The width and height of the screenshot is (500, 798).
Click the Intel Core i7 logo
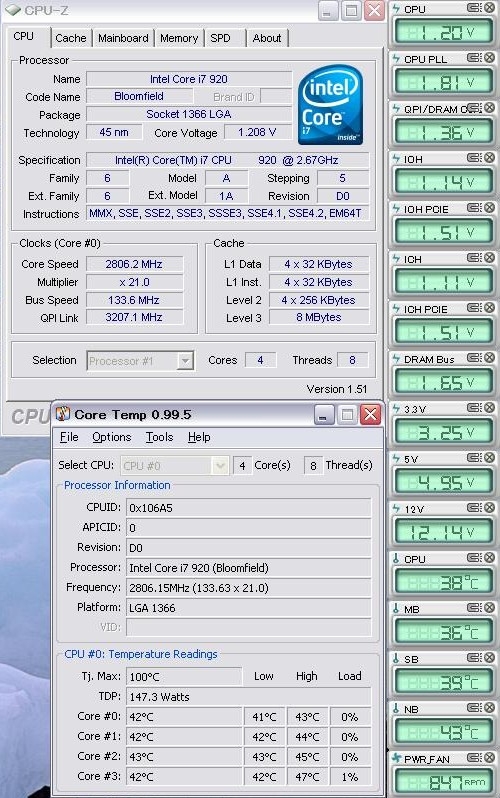330,105
